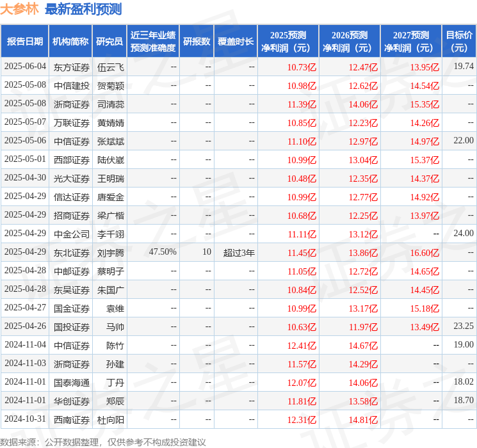
Task: Click the 2026预测净利润 column header
Action: (x=350, y=42)
